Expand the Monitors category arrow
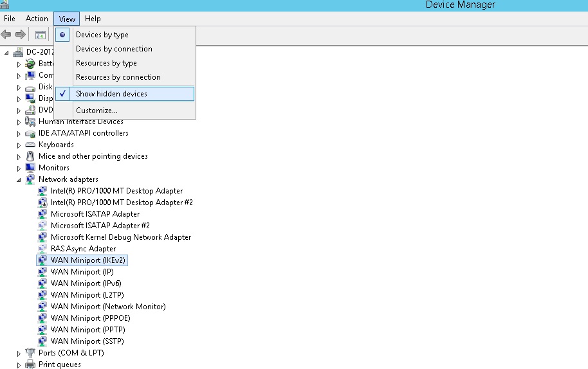Image resolution: width=588 pixels, height=369 pixels. click(19, 168)
